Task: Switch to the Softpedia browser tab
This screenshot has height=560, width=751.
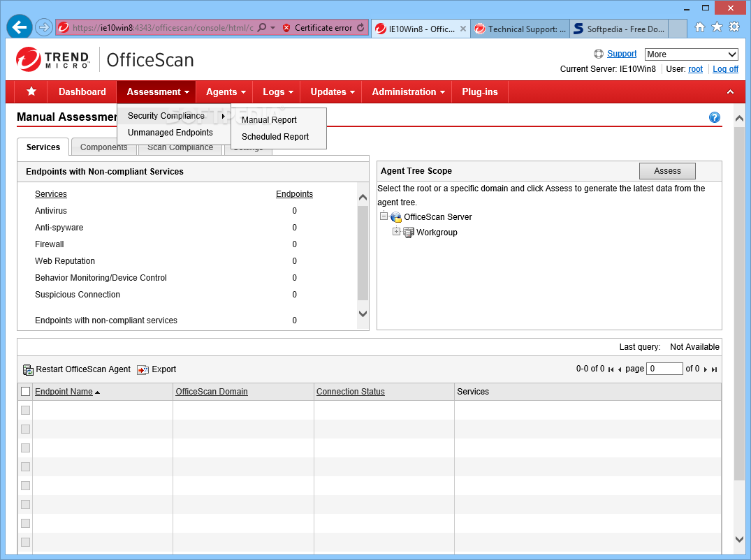Action: point(619,29)
